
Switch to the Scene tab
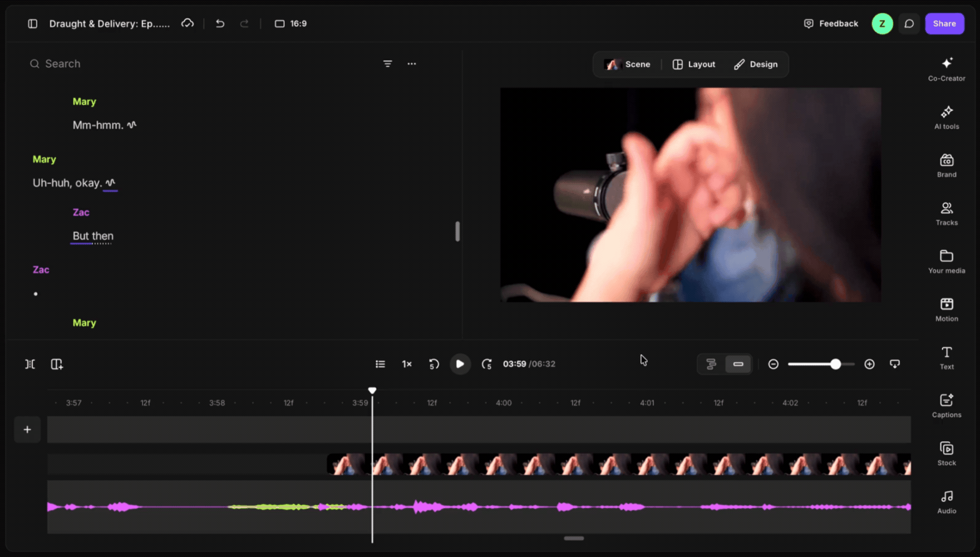pyautogui.click(x=628, y=64)
